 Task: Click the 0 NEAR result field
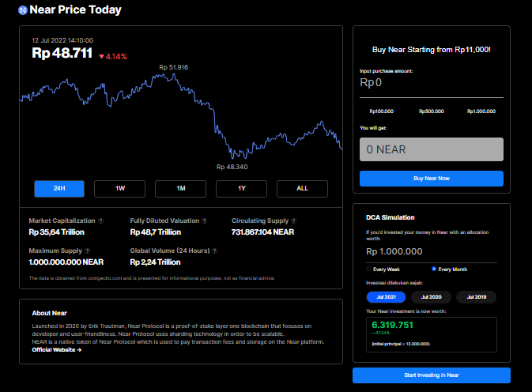(x=432, y=149)
